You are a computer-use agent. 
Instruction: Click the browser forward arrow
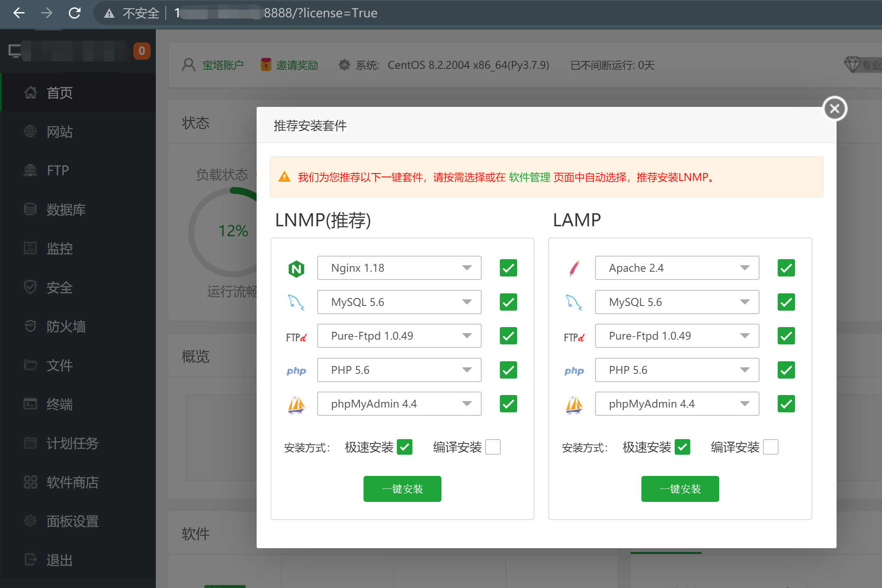[47, 13]
